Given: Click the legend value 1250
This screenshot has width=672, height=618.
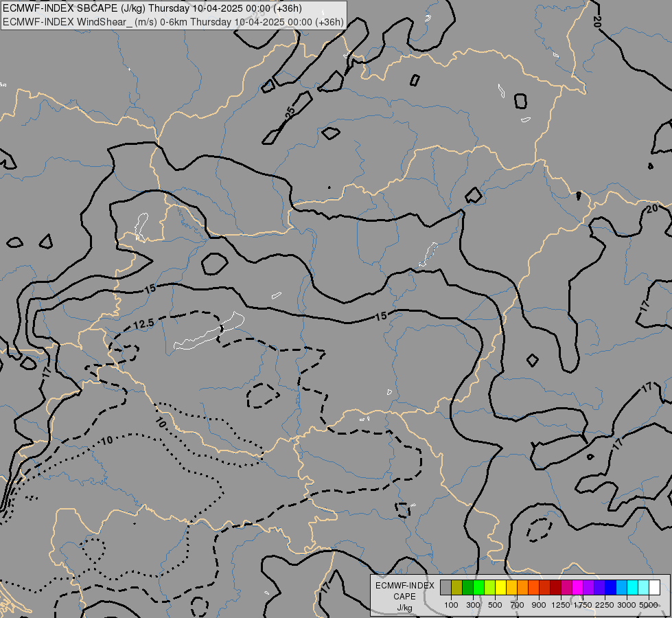Looking at the screenshot, I should (561, 605).
